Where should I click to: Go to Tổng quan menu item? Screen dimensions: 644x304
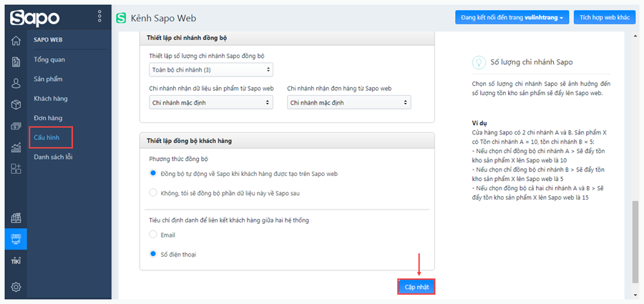[x=49, y=59]
